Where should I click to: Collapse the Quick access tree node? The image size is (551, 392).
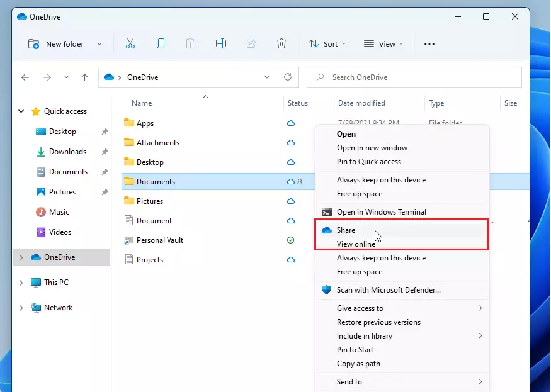pos(21,111)
